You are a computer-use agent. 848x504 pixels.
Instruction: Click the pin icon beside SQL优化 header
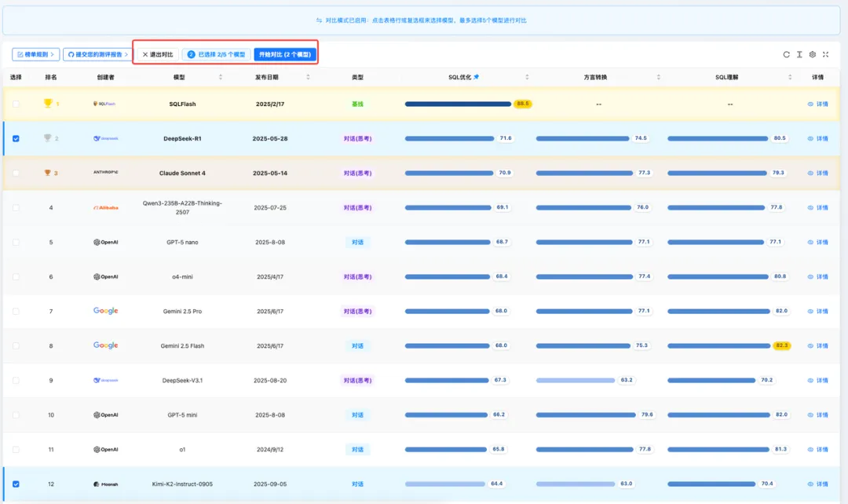coord(476,77)
